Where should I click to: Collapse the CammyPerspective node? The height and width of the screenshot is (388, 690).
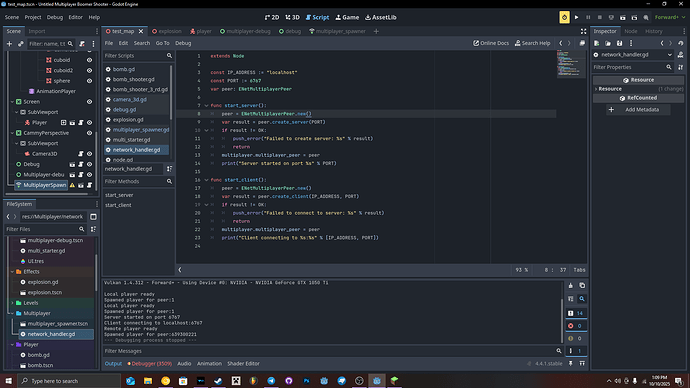[x=12, y=133]
